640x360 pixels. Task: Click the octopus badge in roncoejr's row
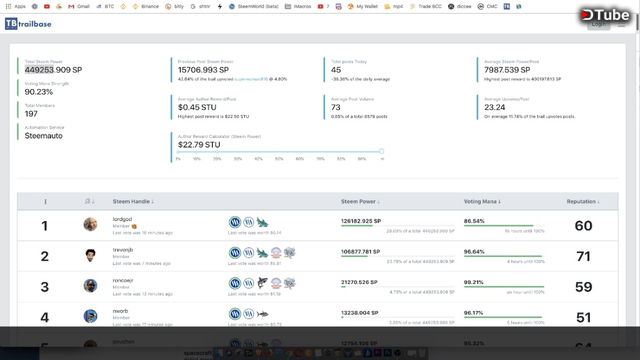click(290, 283)
